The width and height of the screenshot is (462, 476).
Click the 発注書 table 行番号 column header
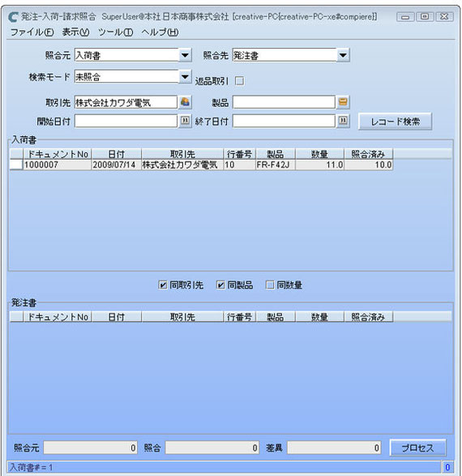point(239,316)
